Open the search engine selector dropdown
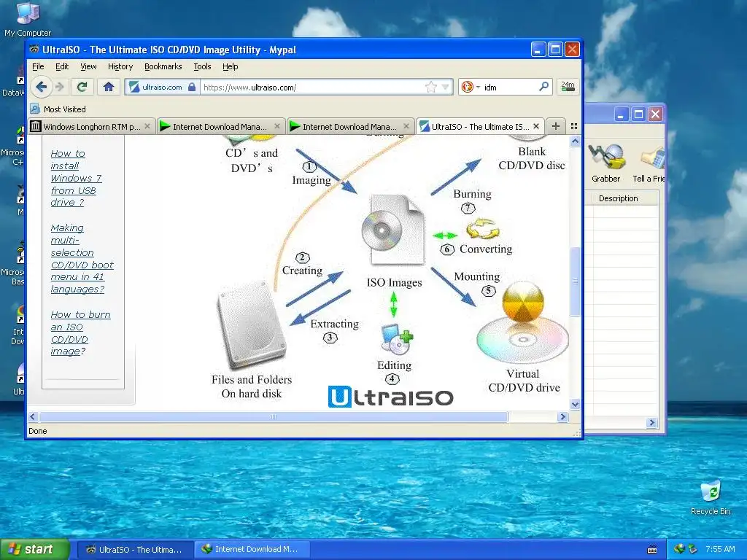The height and width of the screenshot is (560, 747). (471, 87)
